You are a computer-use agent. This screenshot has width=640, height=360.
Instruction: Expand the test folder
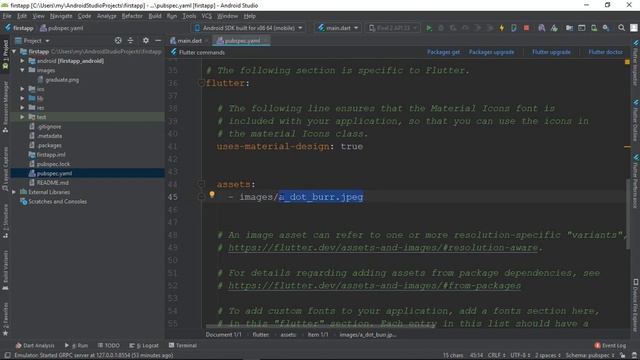point(22,117)
